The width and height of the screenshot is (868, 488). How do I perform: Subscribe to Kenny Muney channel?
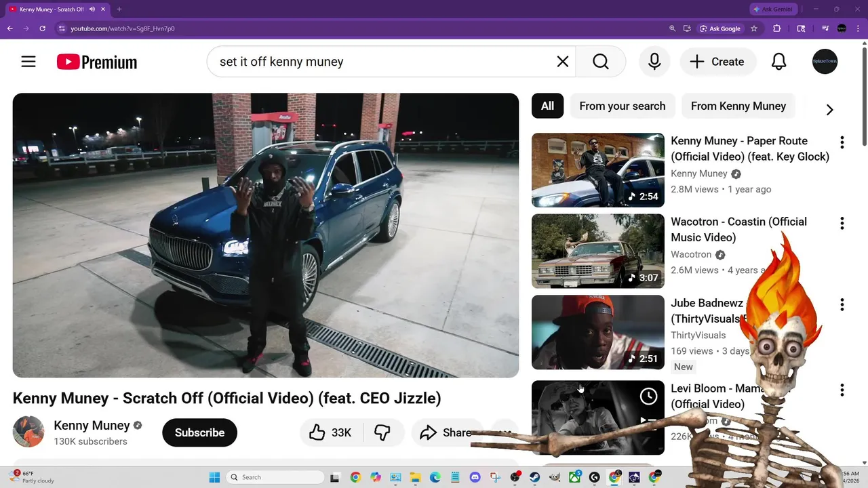click(x=199, y=432)
